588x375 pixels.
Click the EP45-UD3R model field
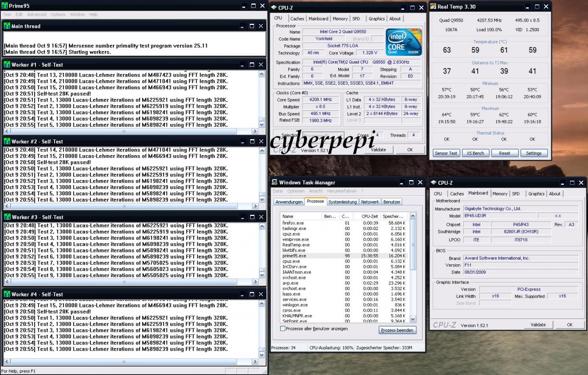pyautogui.click(x=500, y=216)
